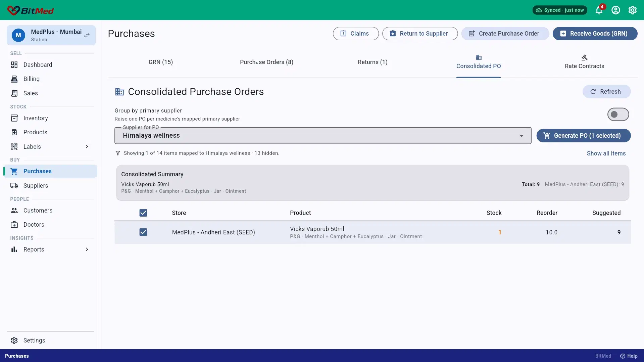Click Create Purchase Order button
This screenshot has width=644, height=362.
pos(505,34)
